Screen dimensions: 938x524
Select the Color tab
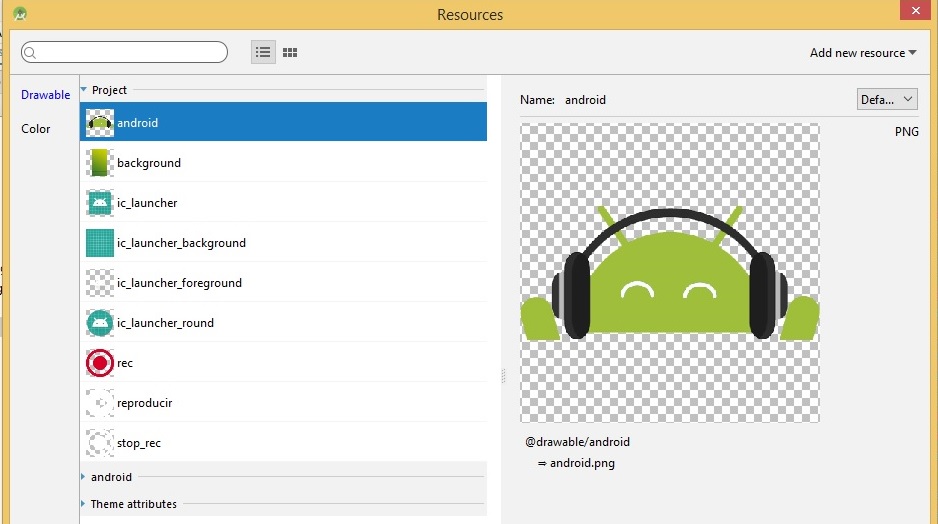(36, 129)
